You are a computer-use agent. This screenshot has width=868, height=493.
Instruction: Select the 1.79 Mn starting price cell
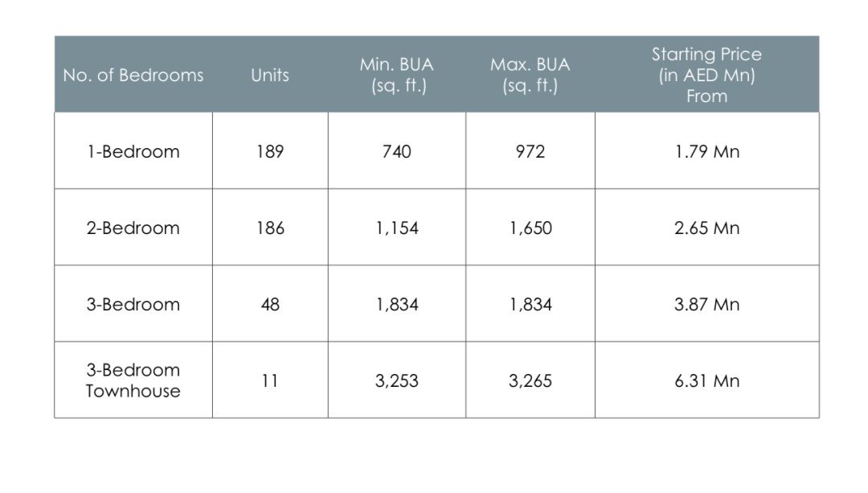tap(706, 152)
